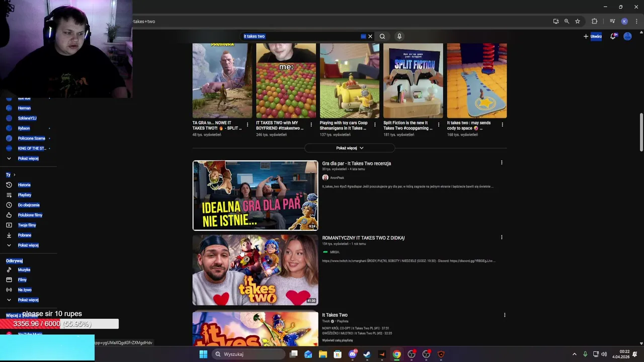Open Short 'Split Fiction is the new It Takes Two'
This screenshot has height=362, width=644.
tap(413, 80)
